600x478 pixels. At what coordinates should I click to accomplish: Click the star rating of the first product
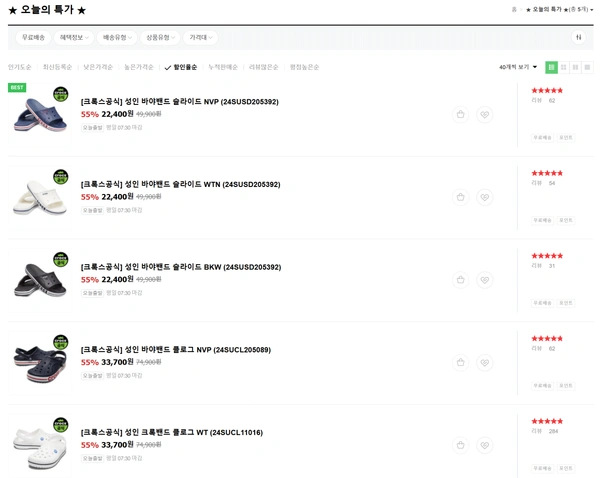pos(547,90)
